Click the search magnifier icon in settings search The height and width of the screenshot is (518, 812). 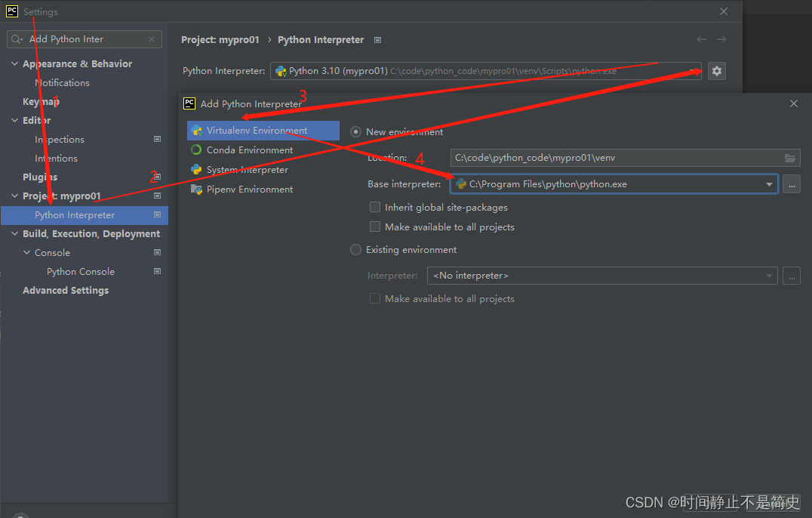[x=17, y=39]
